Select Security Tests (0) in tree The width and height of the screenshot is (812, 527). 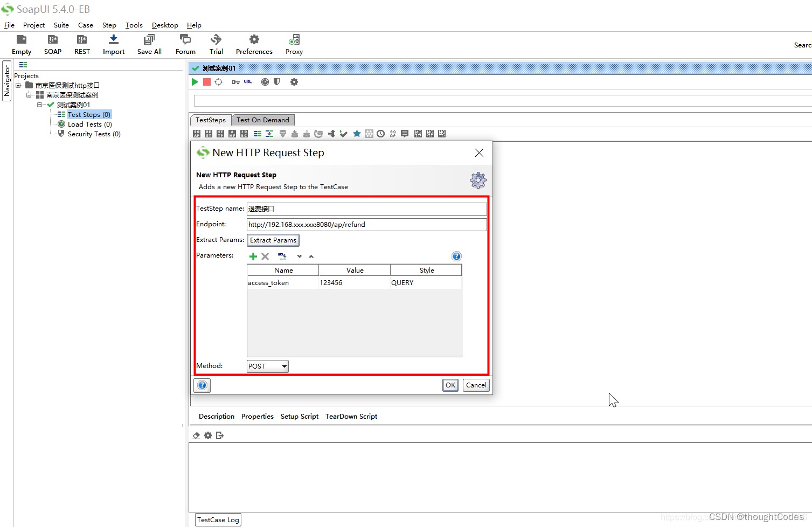(x=94, y=134)
